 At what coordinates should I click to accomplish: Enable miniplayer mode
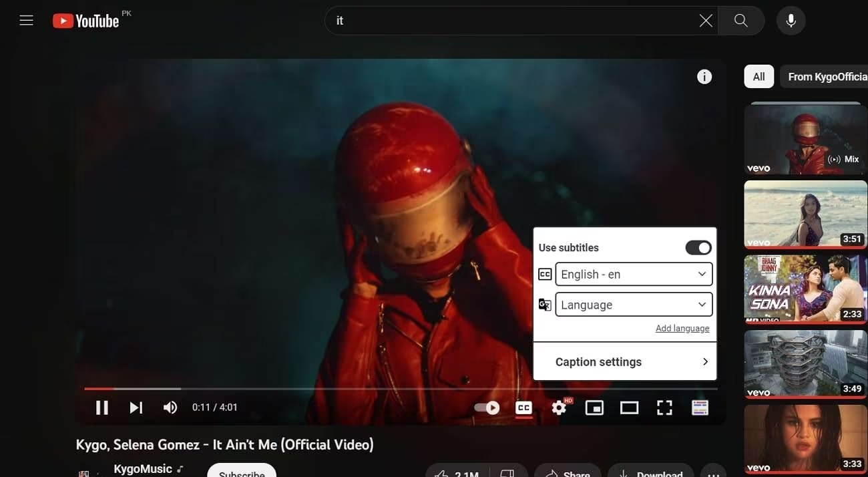594,408
